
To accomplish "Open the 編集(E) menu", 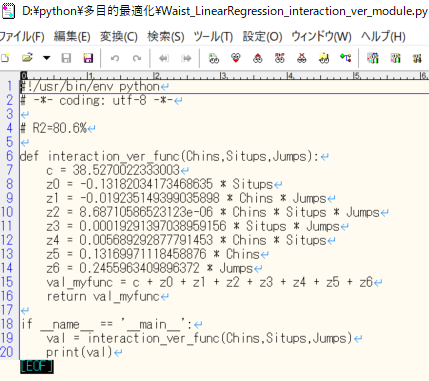I will point(72,36).
